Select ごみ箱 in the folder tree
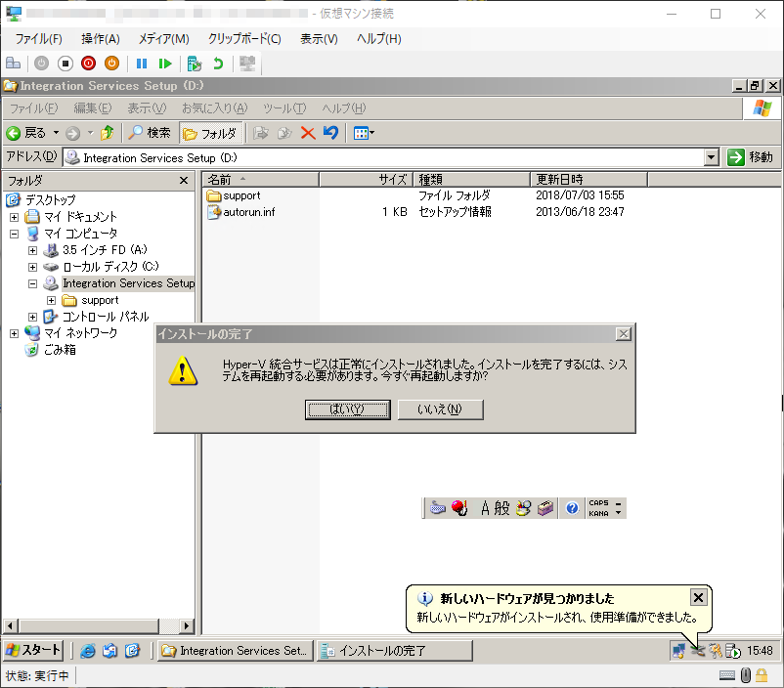Viewport: 784px width, 688px height. click(x=60, y=350)
